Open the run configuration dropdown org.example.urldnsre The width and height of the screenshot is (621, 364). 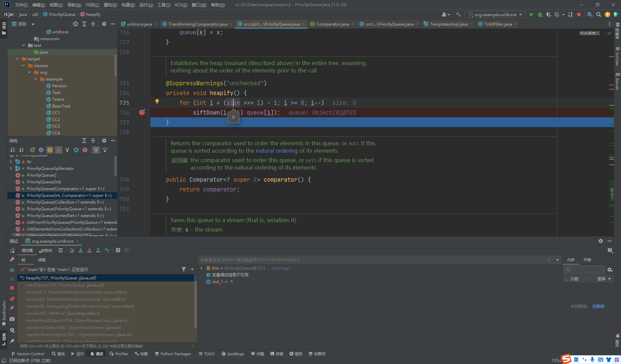click(495, 14)
